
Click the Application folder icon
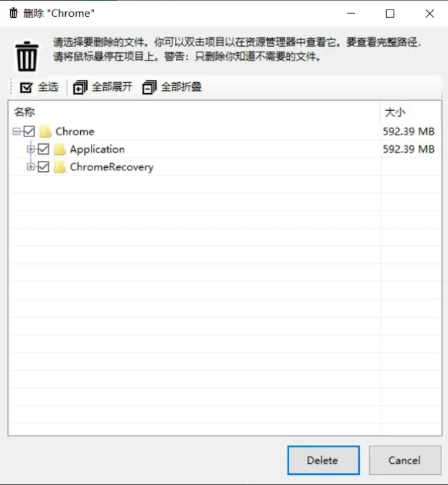click(x=60, y=149)
